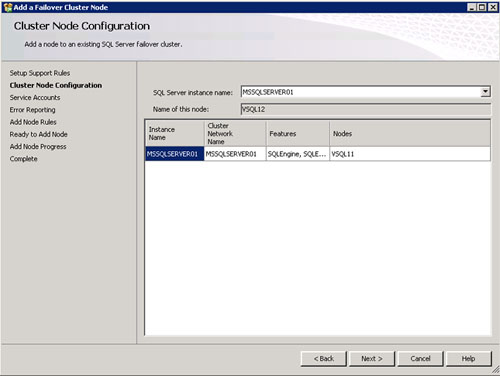Click the SQL Server instance name combo box
Viewport: 500px width, 376px height.
pos(365,92)
